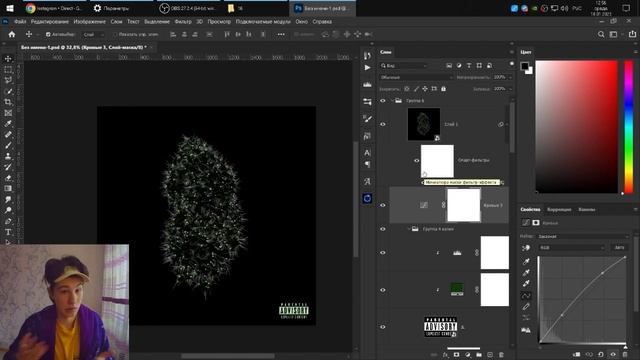Filter layers by pixel layer icon
Image resolution: width=640 pixels, height=360 pixels.
pos(449,66)
